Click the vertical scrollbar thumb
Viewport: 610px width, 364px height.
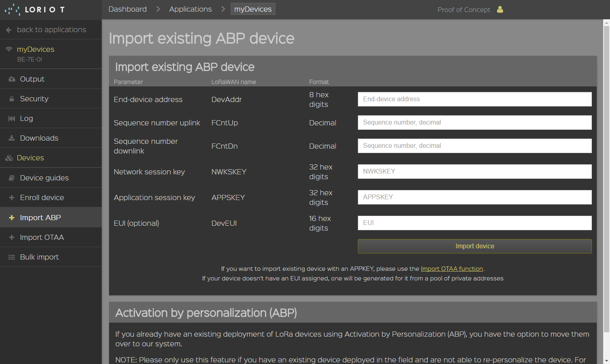click(606, 179)
